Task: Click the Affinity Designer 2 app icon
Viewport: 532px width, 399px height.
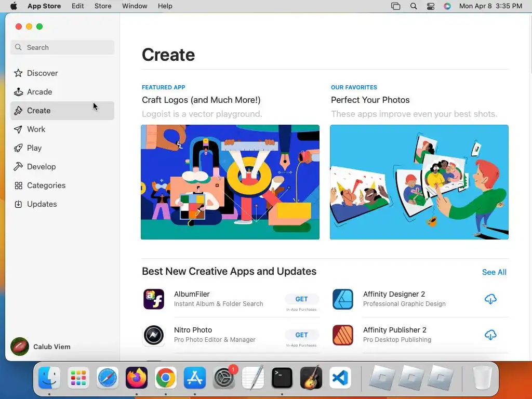Action: click(x=343, y=299)
